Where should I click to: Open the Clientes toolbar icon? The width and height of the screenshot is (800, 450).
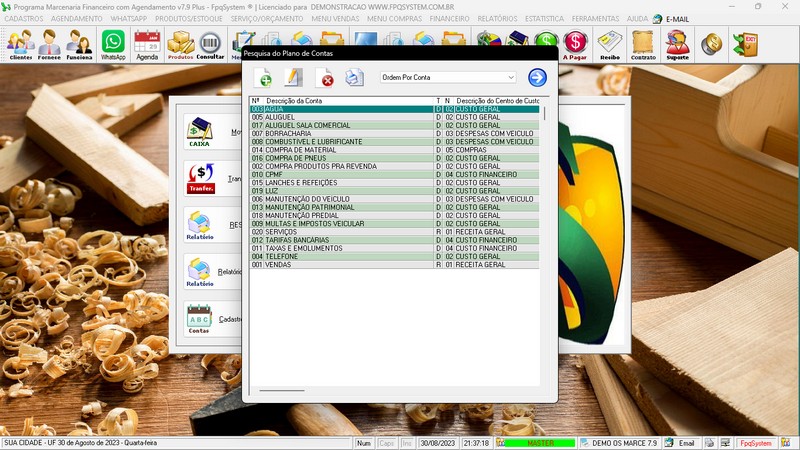(x=20, y=44)
